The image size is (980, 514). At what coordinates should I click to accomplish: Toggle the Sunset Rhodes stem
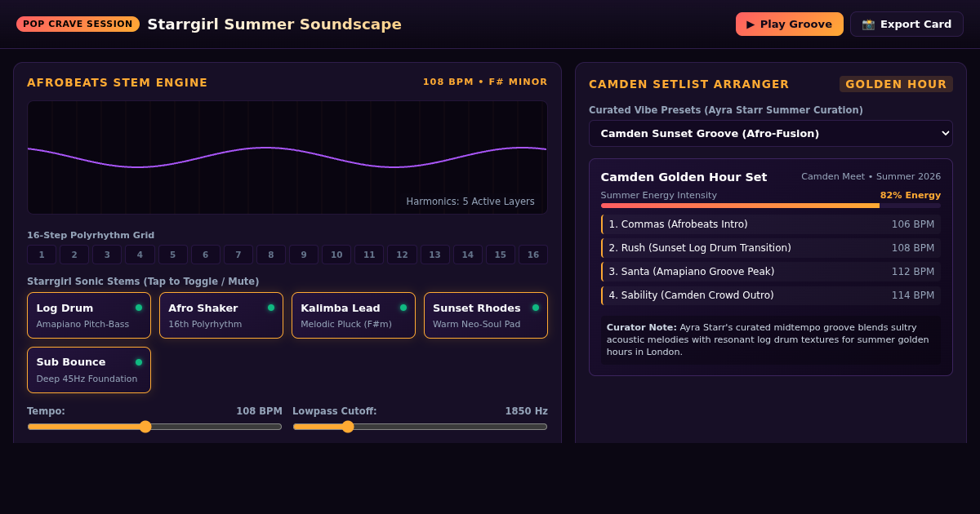click(486, 315)
